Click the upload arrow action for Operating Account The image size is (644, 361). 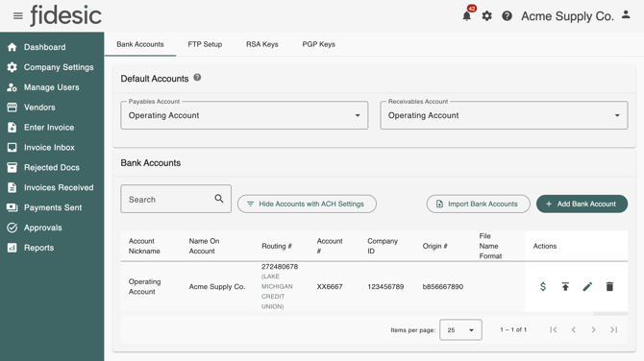click(565, 287)
